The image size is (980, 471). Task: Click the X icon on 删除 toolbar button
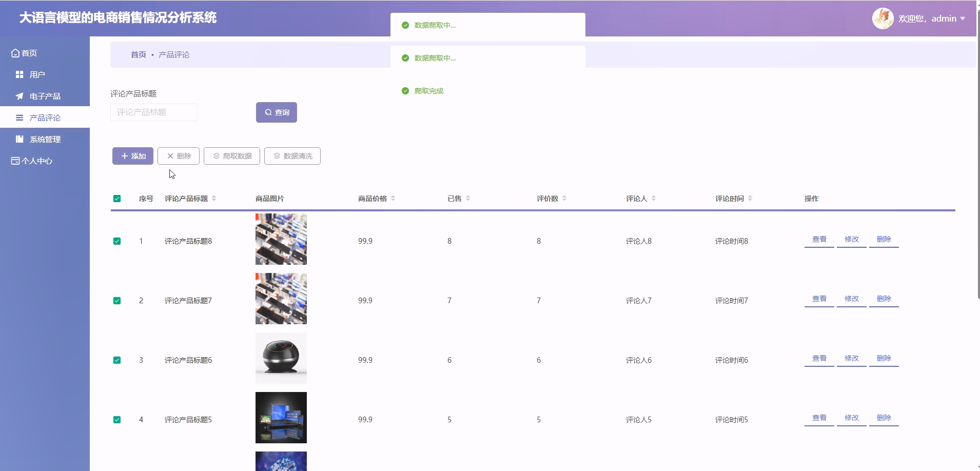[x=170, y=156]
